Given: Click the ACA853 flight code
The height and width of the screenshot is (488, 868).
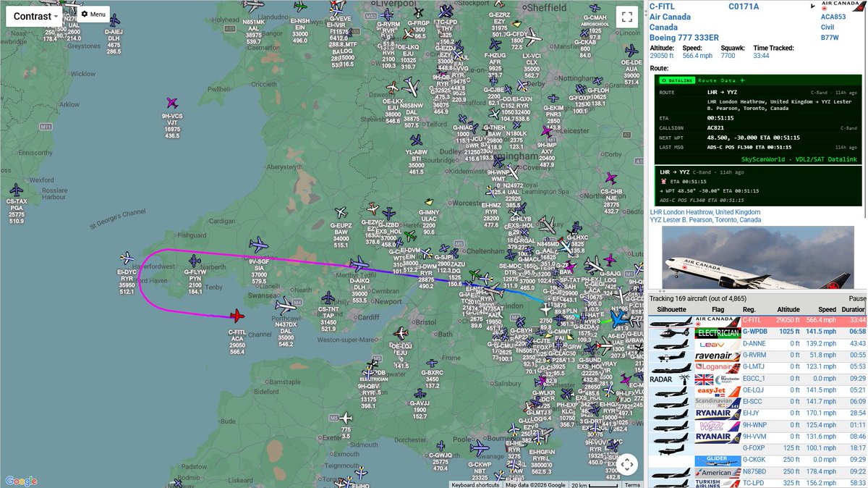Looking at the screenshot, I should [832, 17].
